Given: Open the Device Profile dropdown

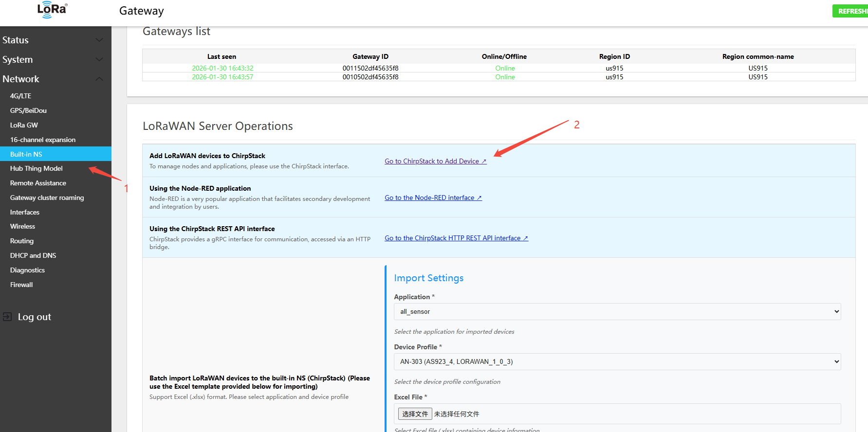Looking at the screenshot, I should coord(617,361).
